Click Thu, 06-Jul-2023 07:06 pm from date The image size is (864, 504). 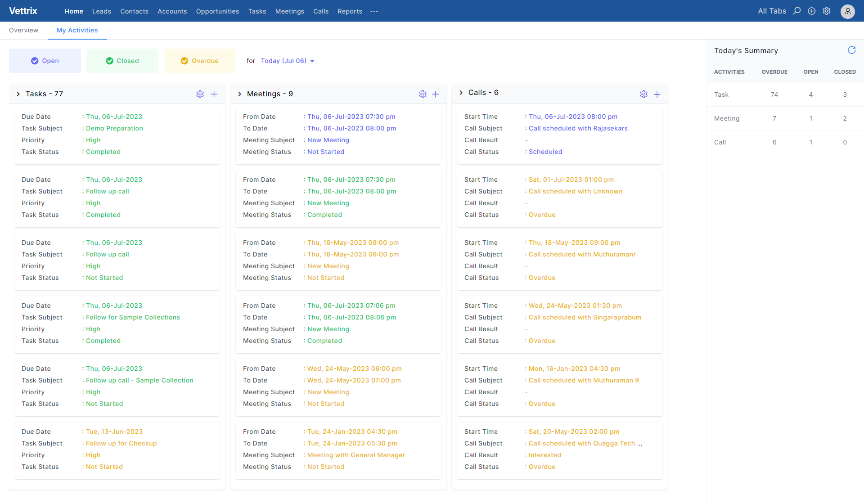coord(351,306)
